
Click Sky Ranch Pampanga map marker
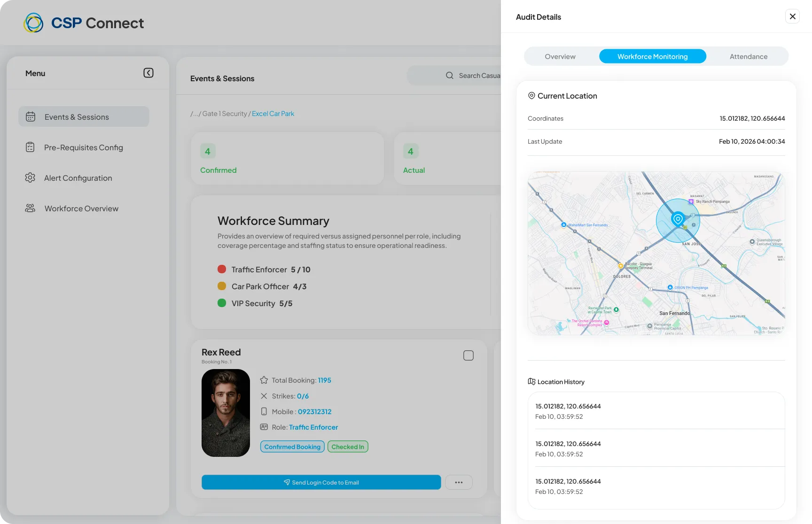pos(691,201)
